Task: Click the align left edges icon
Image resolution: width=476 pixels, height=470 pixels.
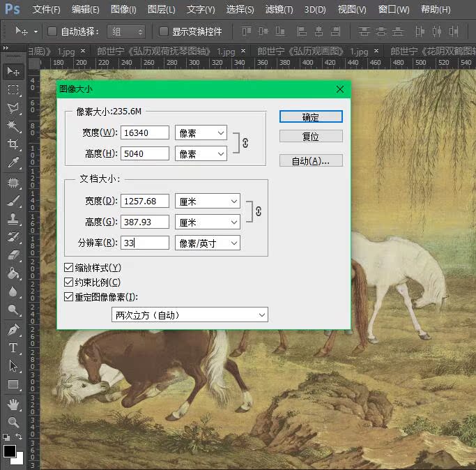Action: [x=302, y=31]
